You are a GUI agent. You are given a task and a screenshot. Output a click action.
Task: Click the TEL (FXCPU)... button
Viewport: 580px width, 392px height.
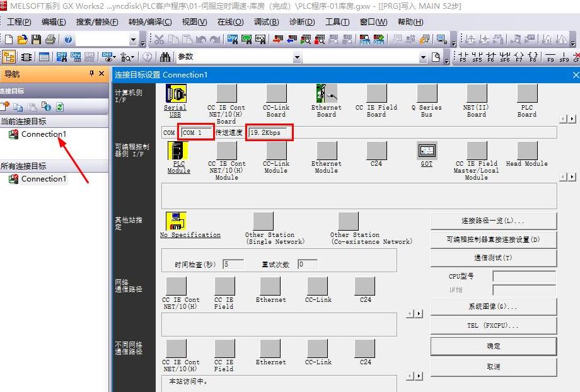(x=494, y=325)
